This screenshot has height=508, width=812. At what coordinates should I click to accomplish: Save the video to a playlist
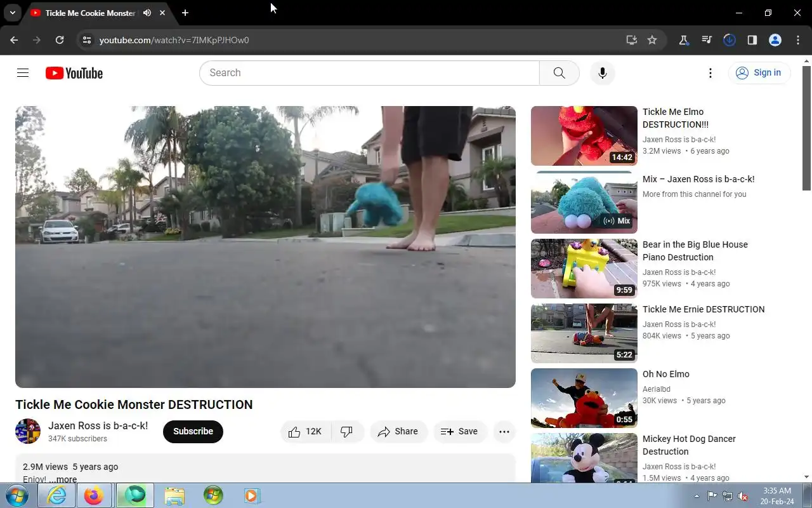click(x=460, y=432)
